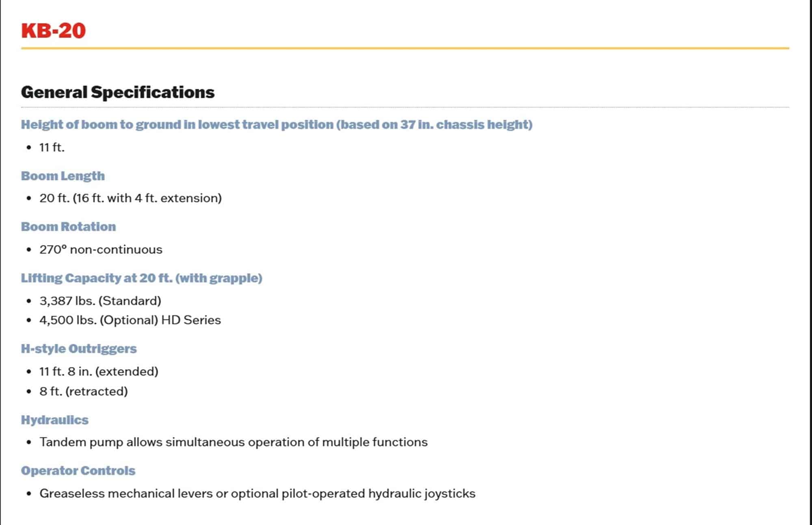Select the Greaseless mechanical levers description

coord(257,493)
